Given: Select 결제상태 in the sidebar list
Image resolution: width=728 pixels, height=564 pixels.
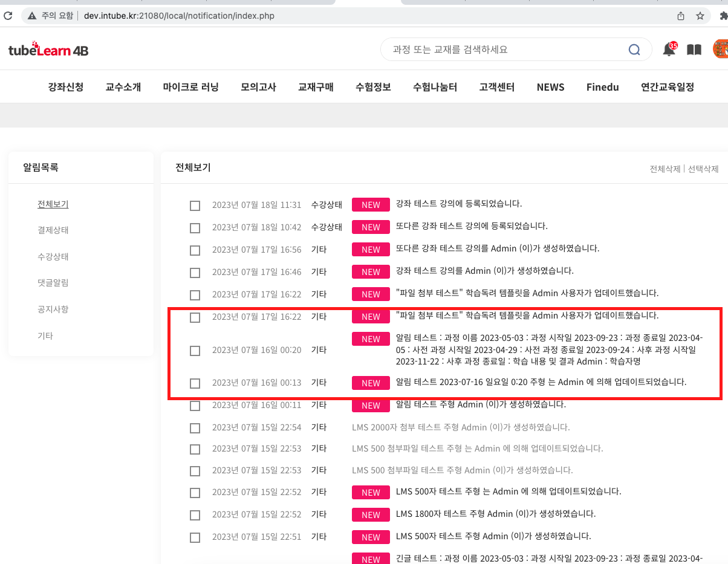Looking at the screenshot, I should pos(53,230).
